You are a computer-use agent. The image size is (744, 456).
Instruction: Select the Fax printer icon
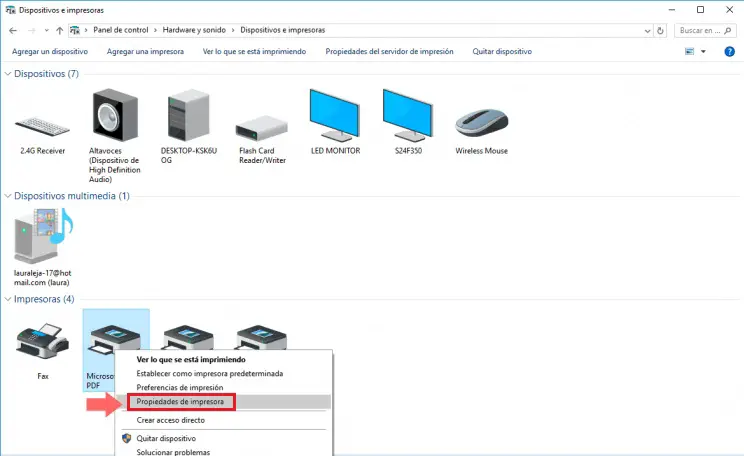43,341
